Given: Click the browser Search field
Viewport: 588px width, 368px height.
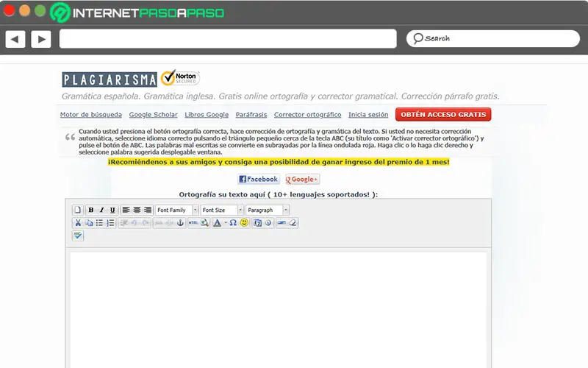Looking at the screenshot, I should (493, 39).
